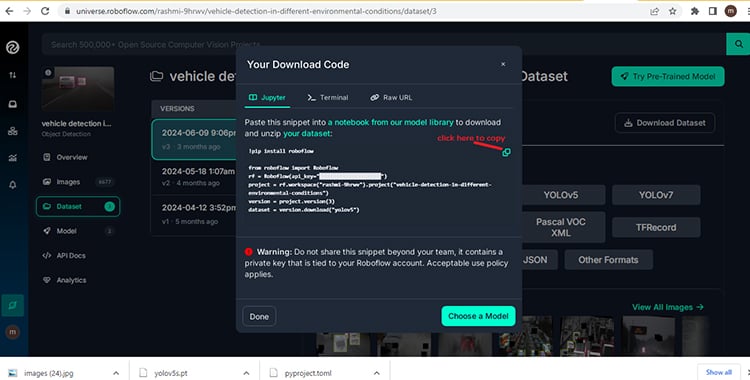Open the notifications bell icon
Screen dimensions: 750x380
(x=12, y=185)
